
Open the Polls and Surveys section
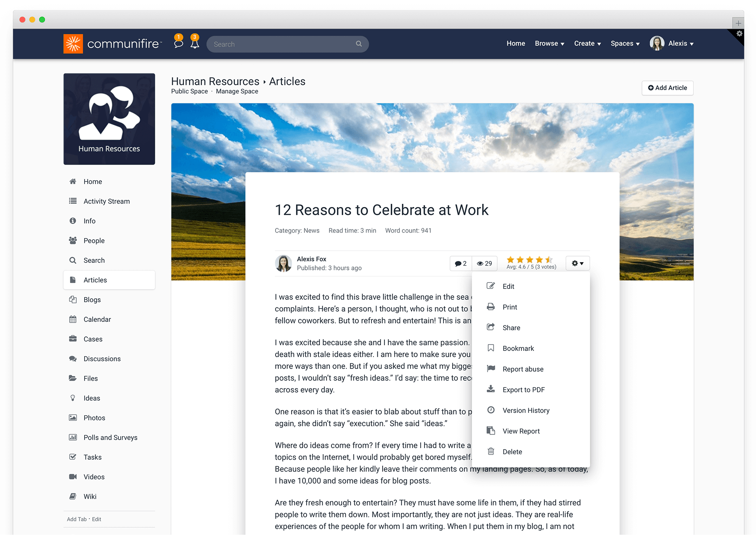(x=110, y=437)
